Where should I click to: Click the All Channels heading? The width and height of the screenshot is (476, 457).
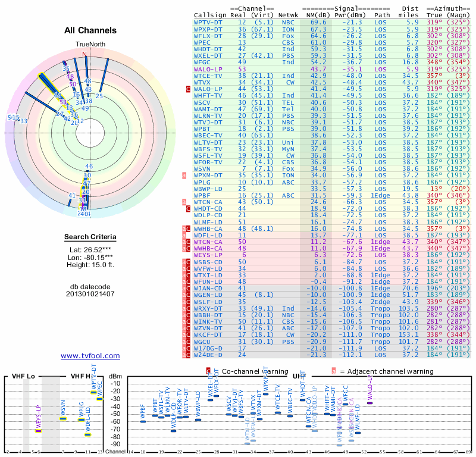90,30
